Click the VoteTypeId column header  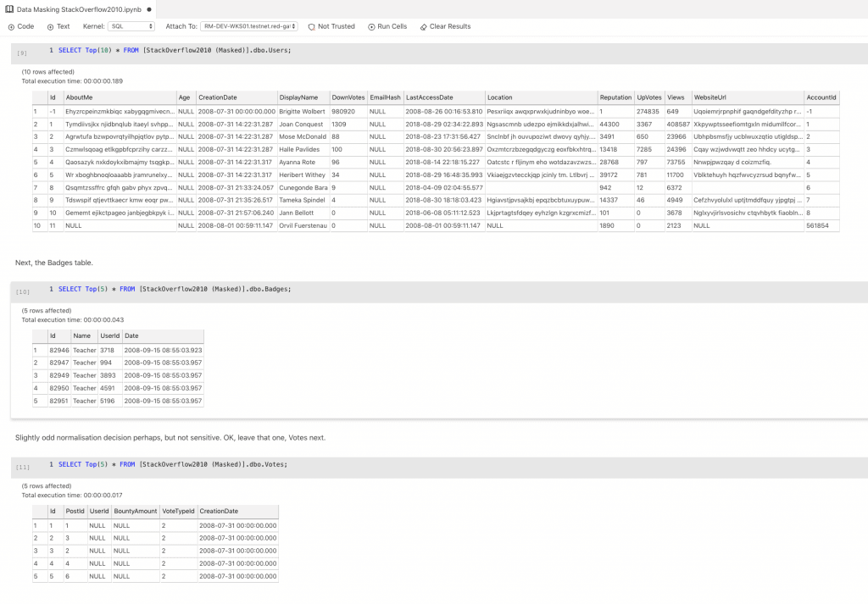pos(177,511)
